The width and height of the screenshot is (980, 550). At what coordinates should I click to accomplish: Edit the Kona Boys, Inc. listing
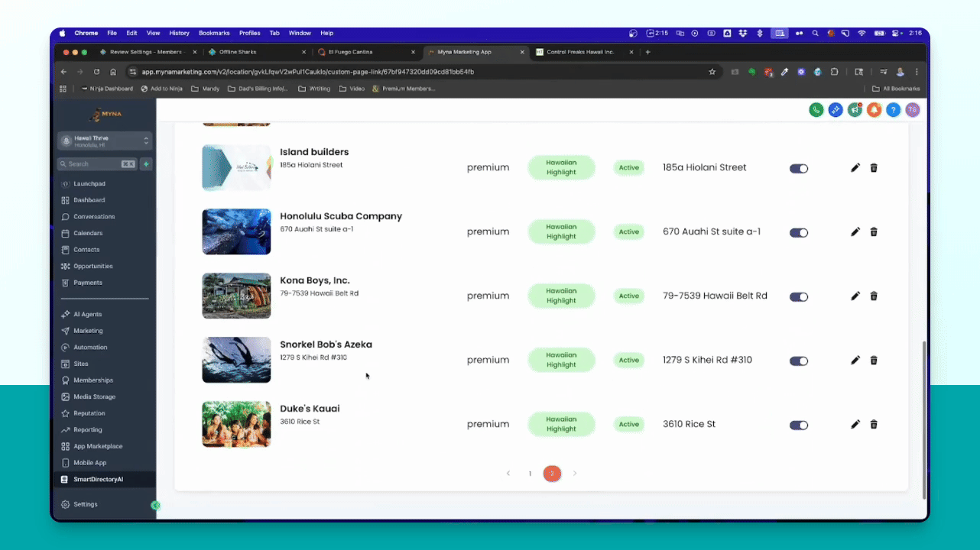coord(855,296)
